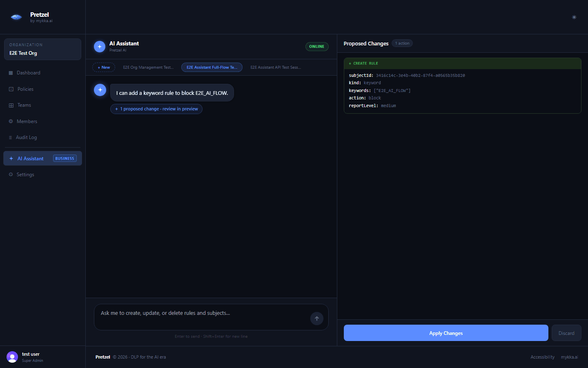This screenshot has height=368, width=588.
Task: Click the action: block line
Action: [x=365, y=98]
